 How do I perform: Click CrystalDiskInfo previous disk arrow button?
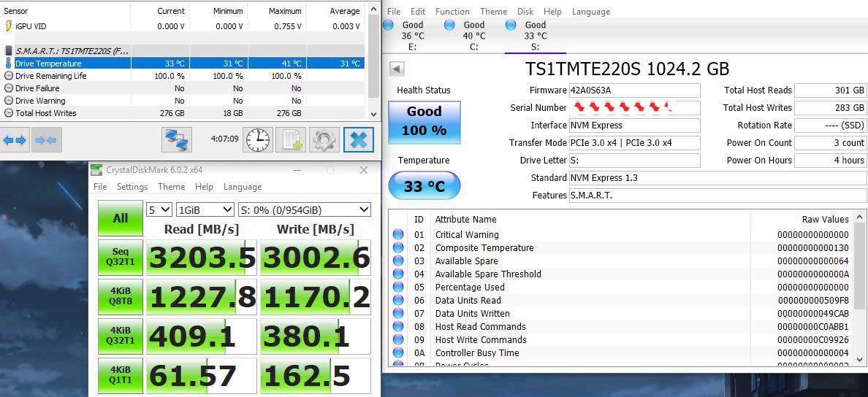[397, 69]
